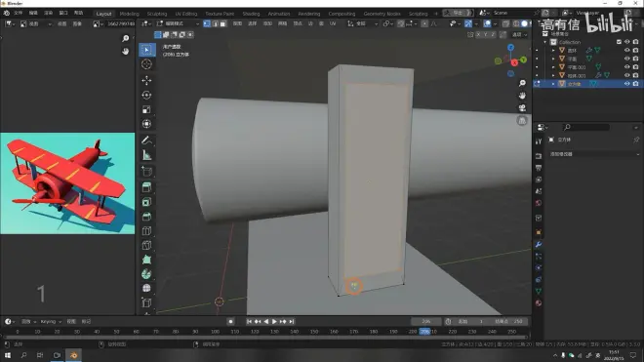Viewport: 644px width, 362px height.
Task: Play the timeline animation
Action: click(x=274, y=321)
